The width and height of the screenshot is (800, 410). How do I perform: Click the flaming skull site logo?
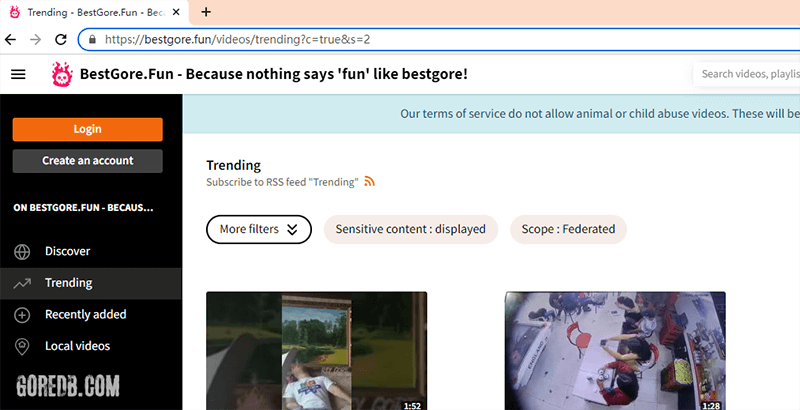[62, 74]
